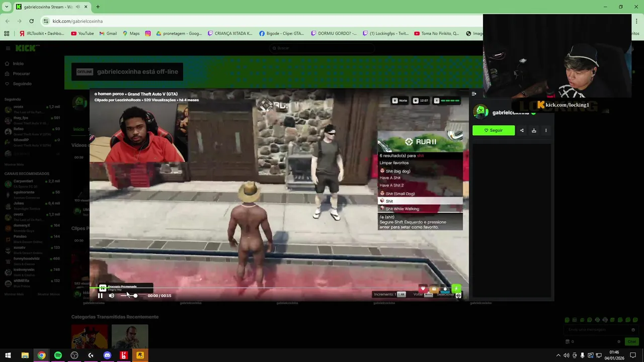Open the Kick sidebar hamburger menu
Viewport: 644px width, 362px height.
(x=8, y=48)
